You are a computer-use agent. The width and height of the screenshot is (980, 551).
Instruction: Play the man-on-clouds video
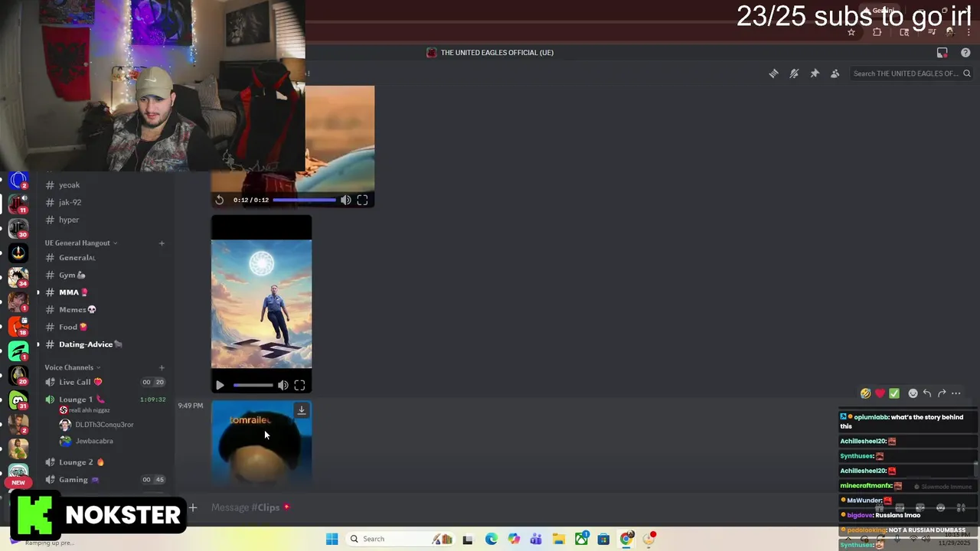point(220,386)
